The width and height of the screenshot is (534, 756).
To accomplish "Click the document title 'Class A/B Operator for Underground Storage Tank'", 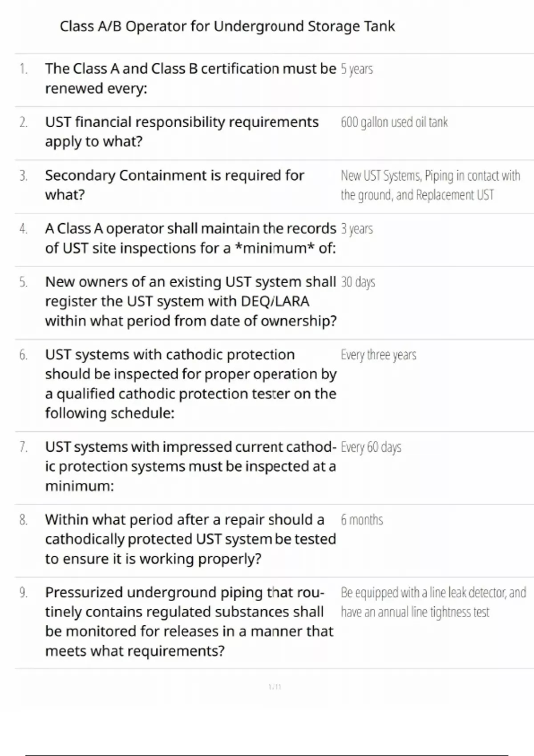I will point(227,27).
